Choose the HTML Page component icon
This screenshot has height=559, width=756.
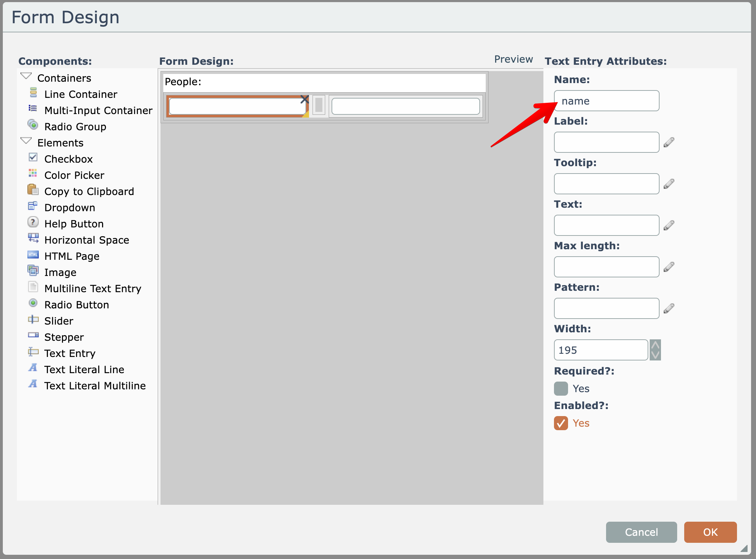33,255
